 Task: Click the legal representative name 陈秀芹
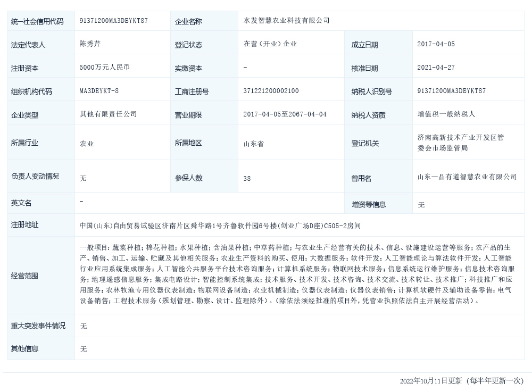89,44
